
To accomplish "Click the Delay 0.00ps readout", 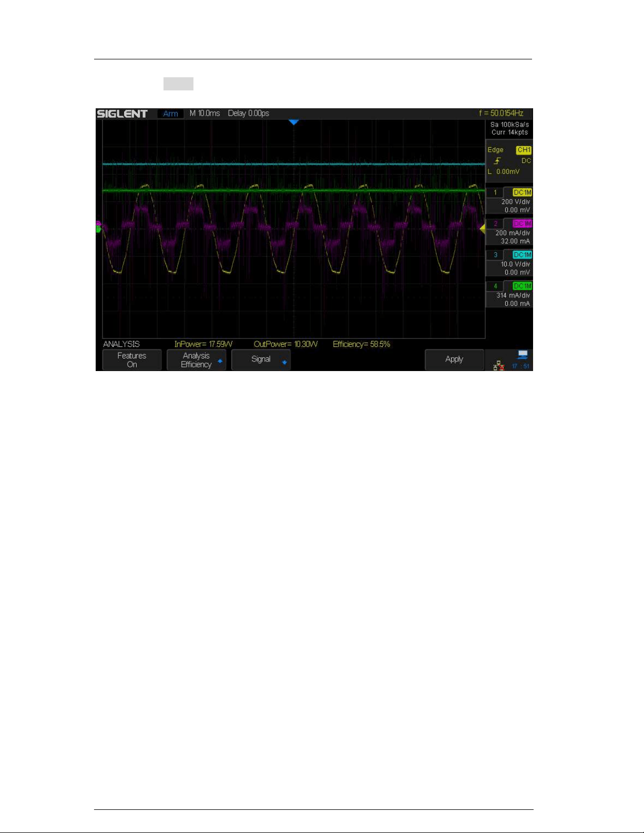I will tap(249, 114).
